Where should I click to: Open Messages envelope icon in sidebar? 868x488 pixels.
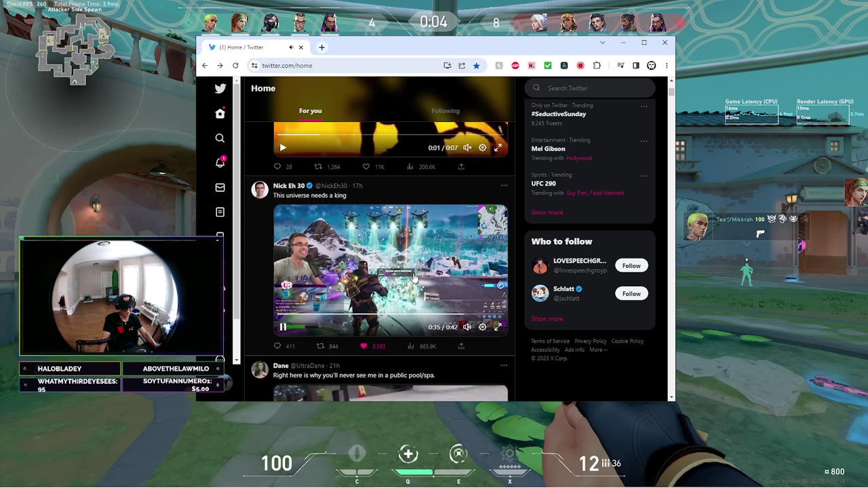pyautogui.click(x=220, y=188)
